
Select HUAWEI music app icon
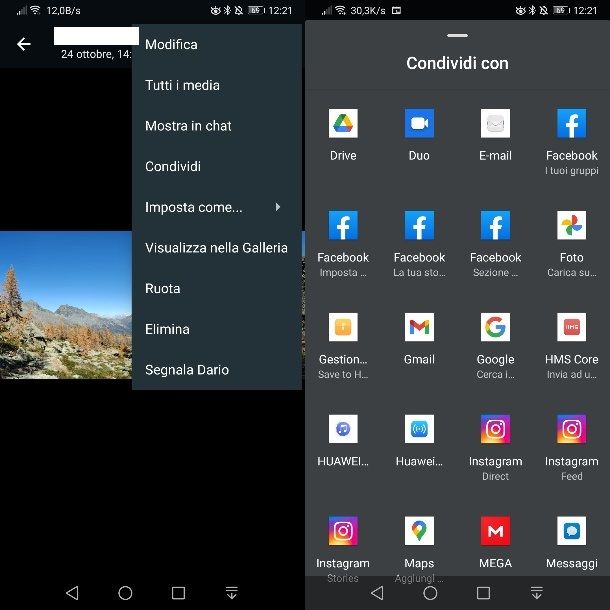[x=343, y=429]
